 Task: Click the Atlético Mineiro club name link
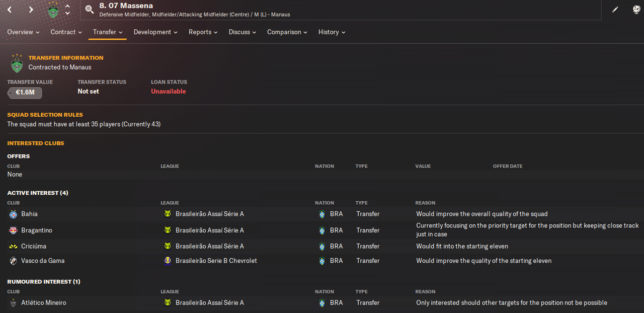click(x=44, y=302)
